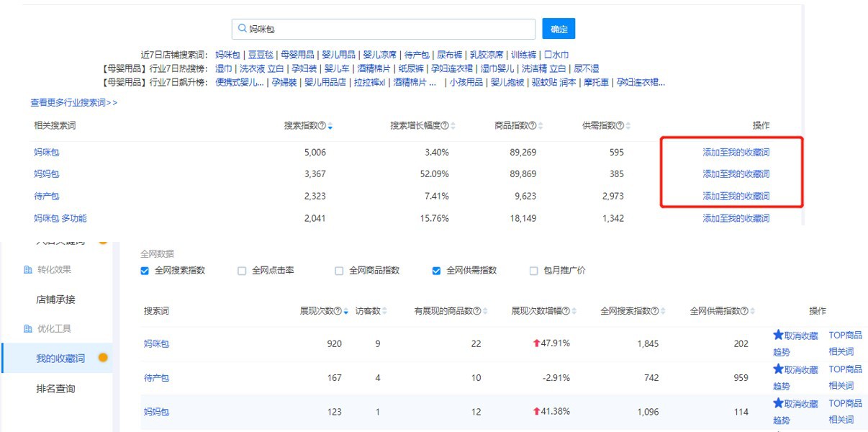The width and height of the screenshot is (868, 432).
Task: Uncheck the 全网搜索指数 checkbox
Action: coord(145,271)
